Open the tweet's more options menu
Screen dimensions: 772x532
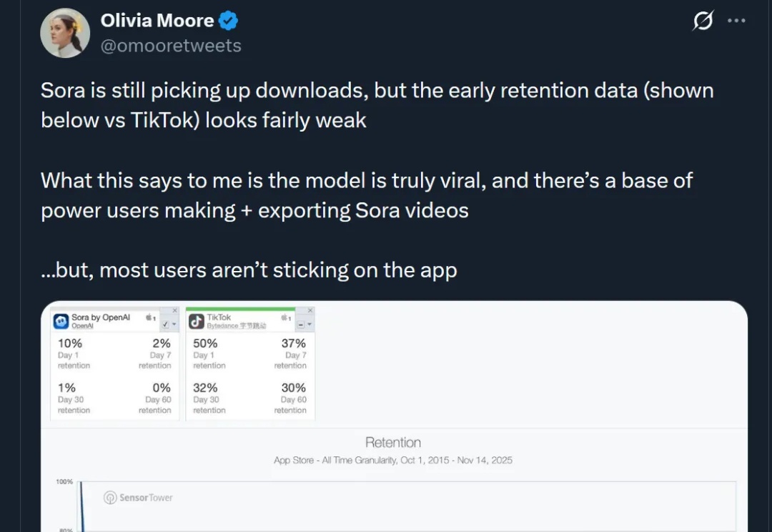736,21
